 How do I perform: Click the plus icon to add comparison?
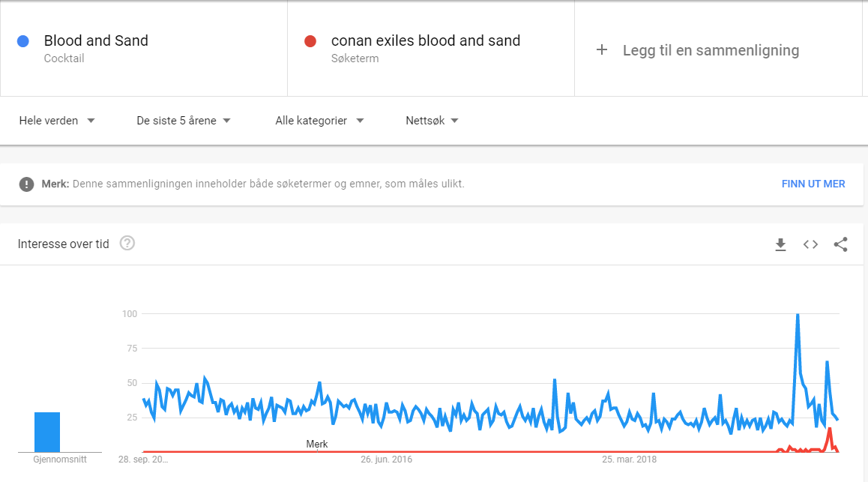(601, 50)
